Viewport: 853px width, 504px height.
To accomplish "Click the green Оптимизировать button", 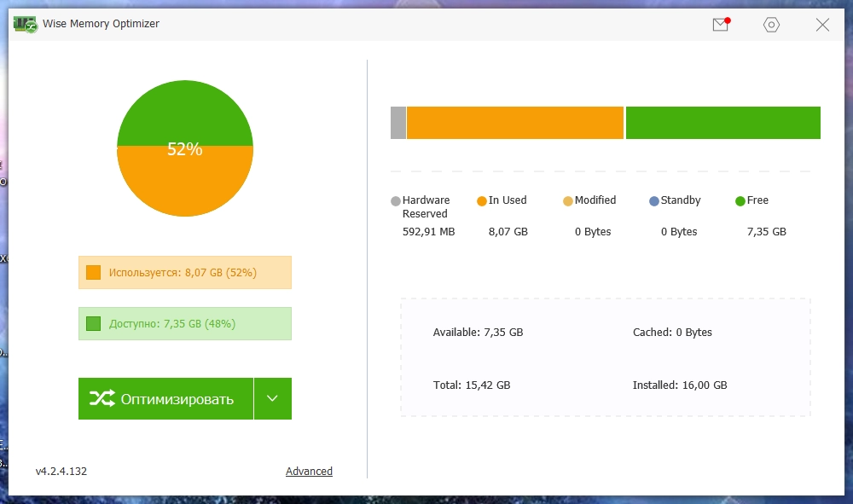I will click(x=166, y=398).
